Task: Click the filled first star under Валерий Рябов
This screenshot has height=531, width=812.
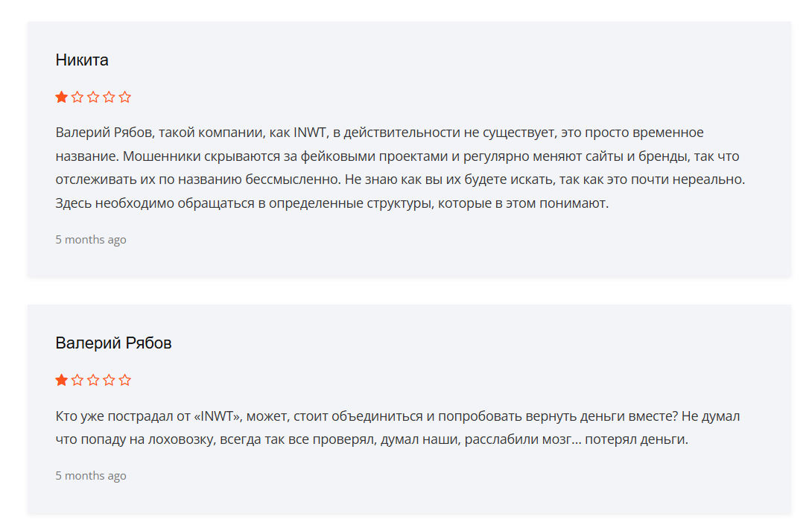Action: (61, 380)
